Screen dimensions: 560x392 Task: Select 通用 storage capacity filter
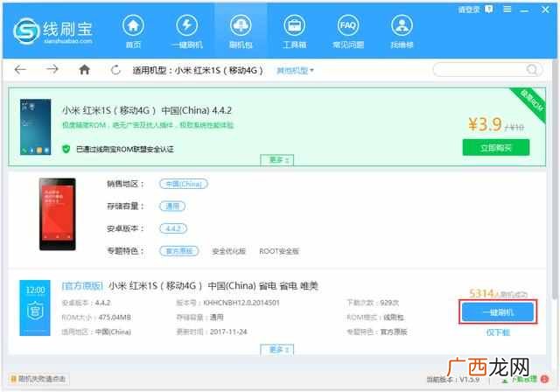172,206
